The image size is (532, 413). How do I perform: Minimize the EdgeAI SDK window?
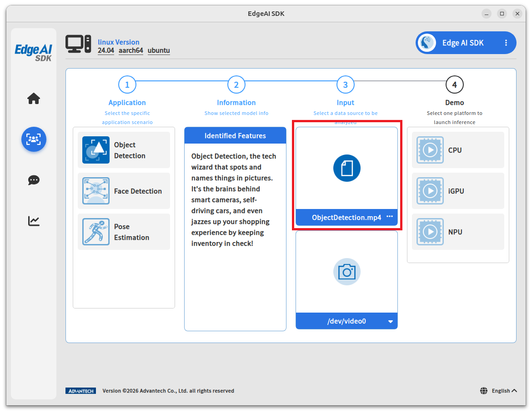pos(486,14)
